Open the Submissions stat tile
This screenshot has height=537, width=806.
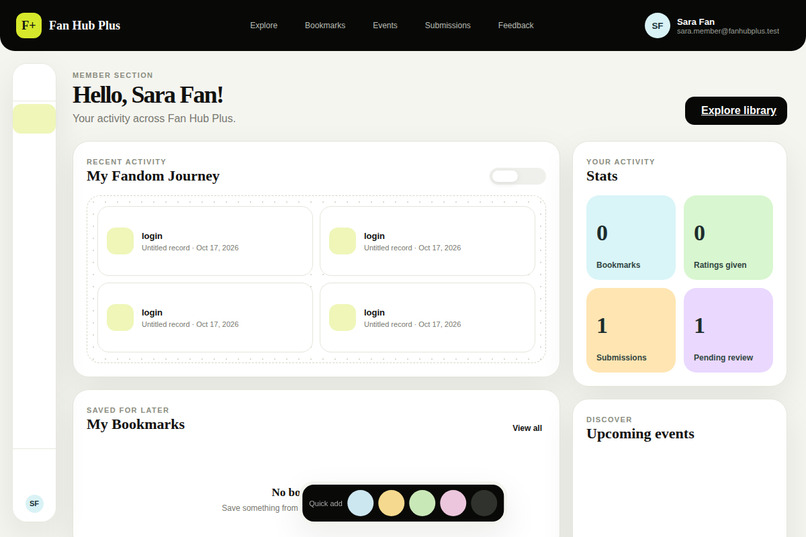[631, 330]
